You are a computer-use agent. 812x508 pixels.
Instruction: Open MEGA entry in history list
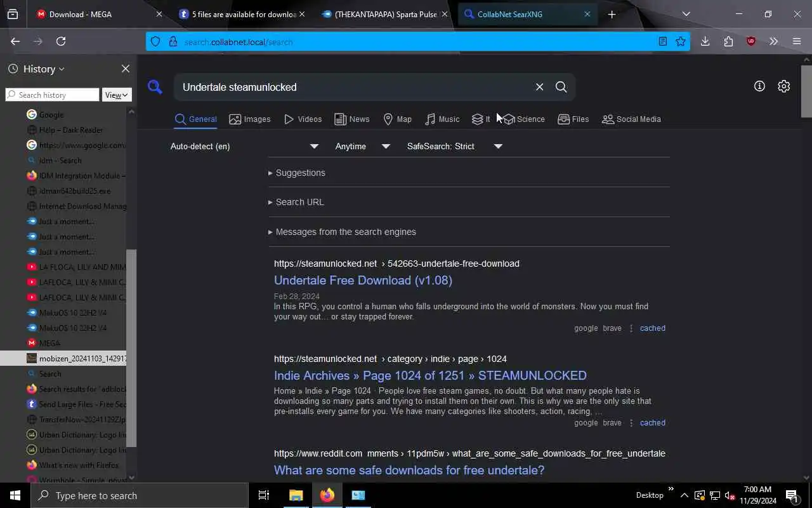point(63,343)
